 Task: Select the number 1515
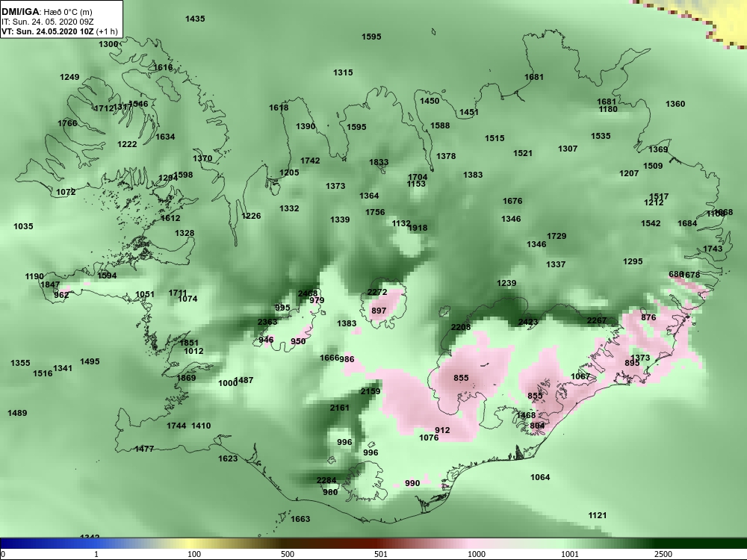pos(495,138)
